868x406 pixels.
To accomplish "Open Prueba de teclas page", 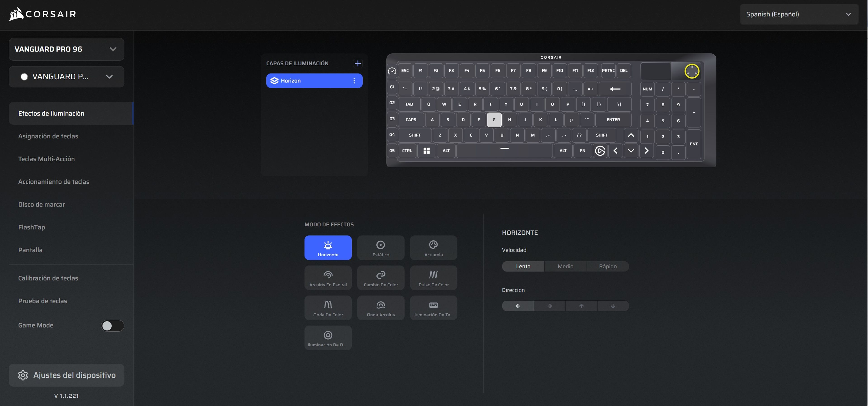I will click(x=42, y=301).
